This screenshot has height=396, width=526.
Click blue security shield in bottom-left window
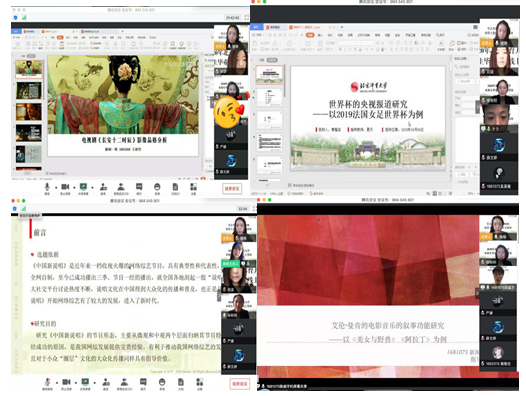point(15,209)
